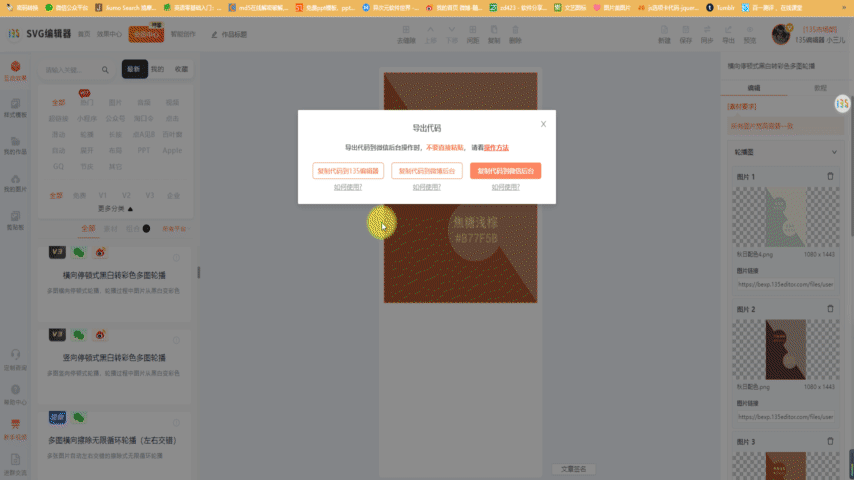
Task: Select the 图片 2 thumbnail preview
Action: (785, 349)
